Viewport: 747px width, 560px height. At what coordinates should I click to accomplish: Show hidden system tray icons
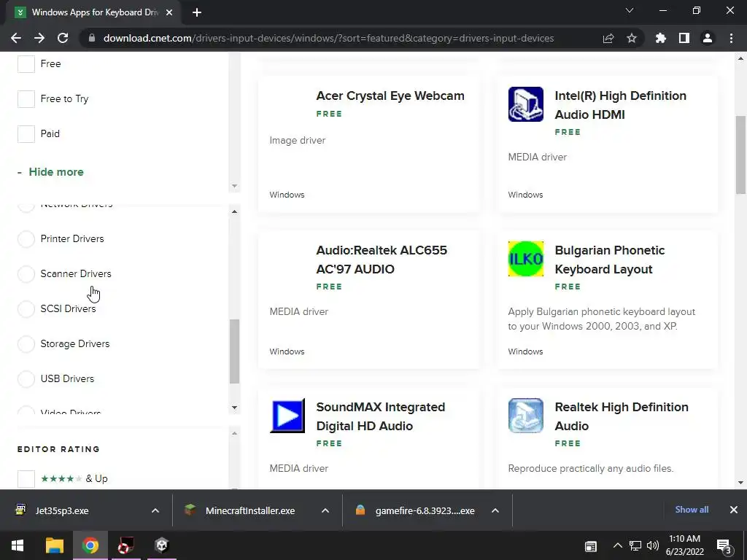coord(617,545)
